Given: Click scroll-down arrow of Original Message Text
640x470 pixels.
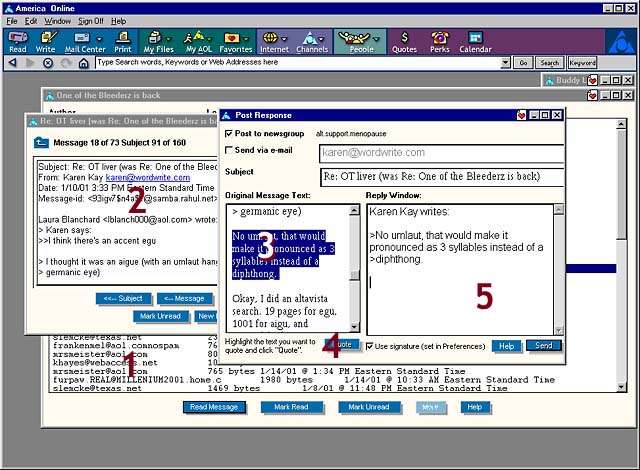Looking at the screenshot, I should point(354,327).
